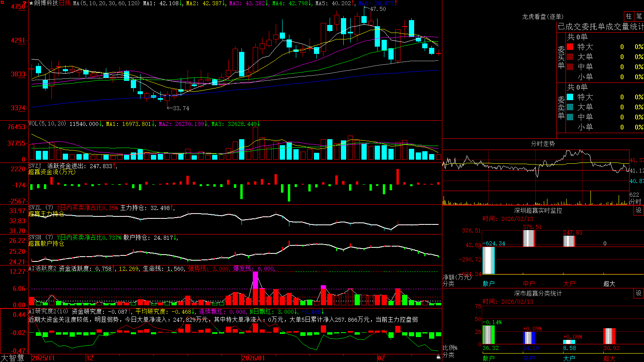
Task: Click the 小单 row under 委买单
Action: (x=605, y=77)
